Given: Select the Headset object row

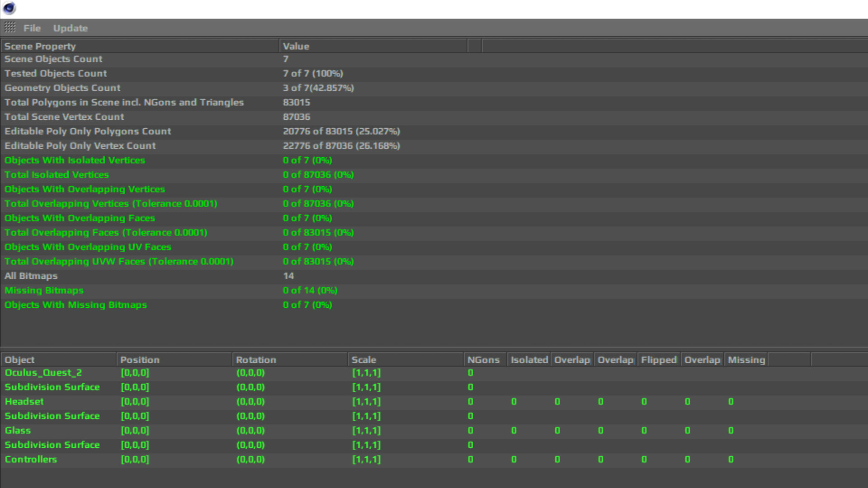Looking at the screenshot, I should click(x=24, y=402).
